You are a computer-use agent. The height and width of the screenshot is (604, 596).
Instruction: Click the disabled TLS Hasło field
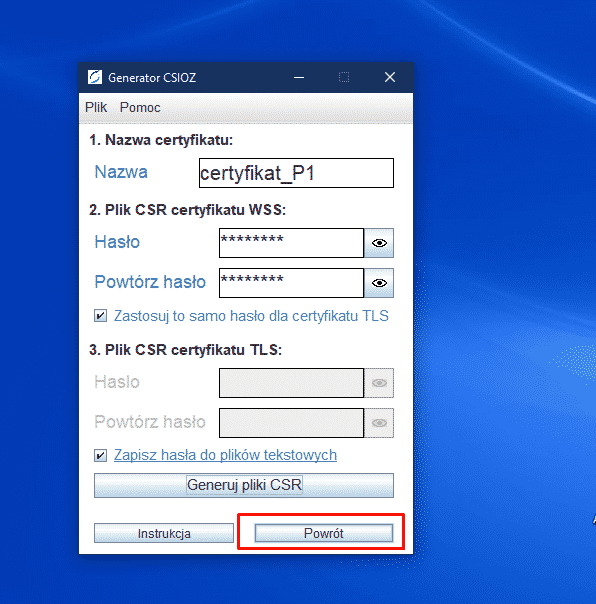[x=291, y=383]
